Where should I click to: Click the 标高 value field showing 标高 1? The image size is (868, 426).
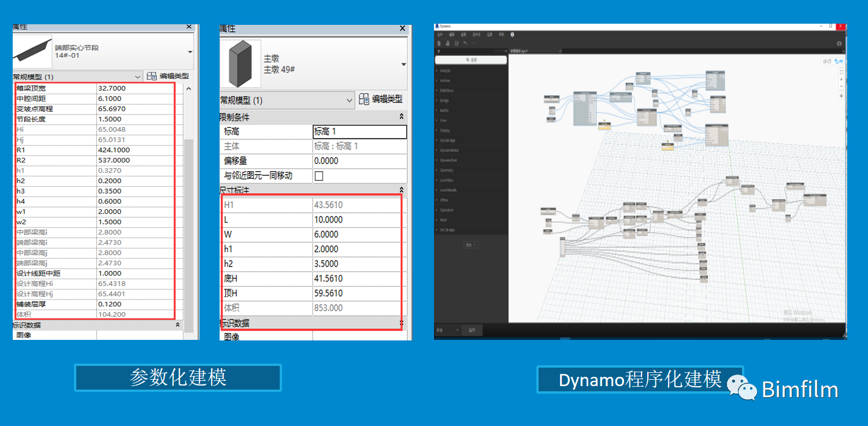pos(359,131)
